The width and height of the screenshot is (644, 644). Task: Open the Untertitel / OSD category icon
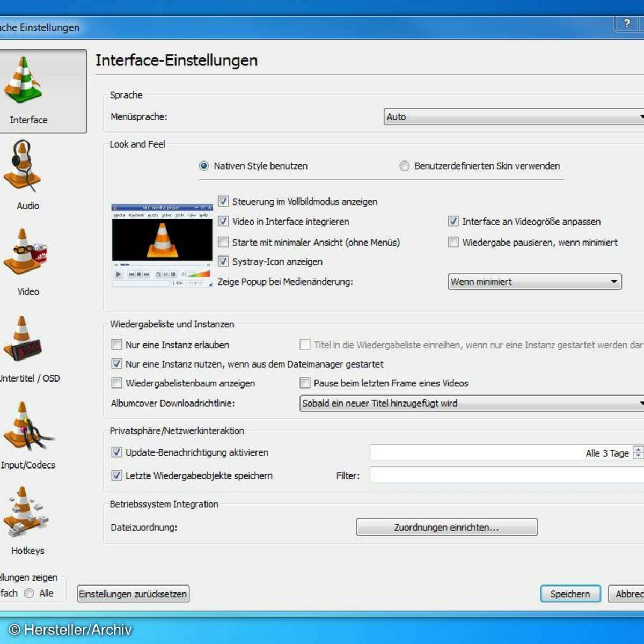click(23, 339)
